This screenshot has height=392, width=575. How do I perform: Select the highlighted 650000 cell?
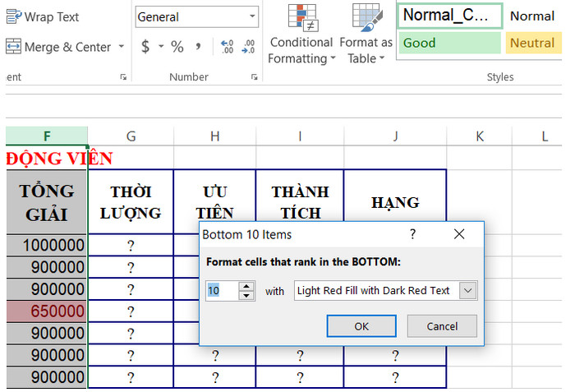point(47,311)
